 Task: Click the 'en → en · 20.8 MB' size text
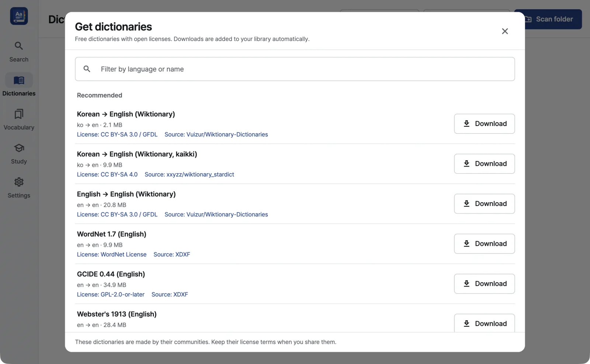(x=101, y=205)
